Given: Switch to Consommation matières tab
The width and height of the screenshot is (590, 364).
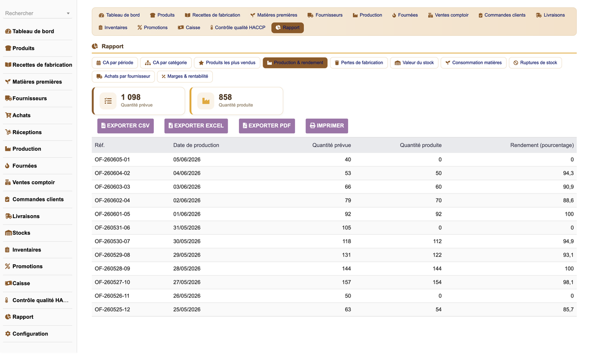Looking at the screenshot, I should [473, 63].
